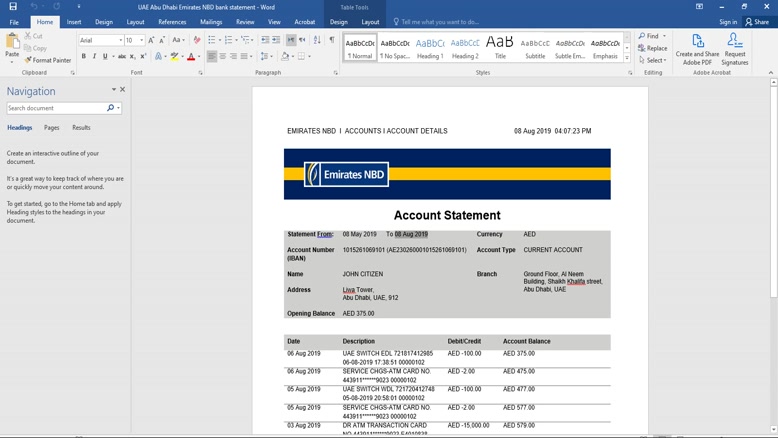
Task: Click the Save icon in the title bar
Action: (13, 6)
